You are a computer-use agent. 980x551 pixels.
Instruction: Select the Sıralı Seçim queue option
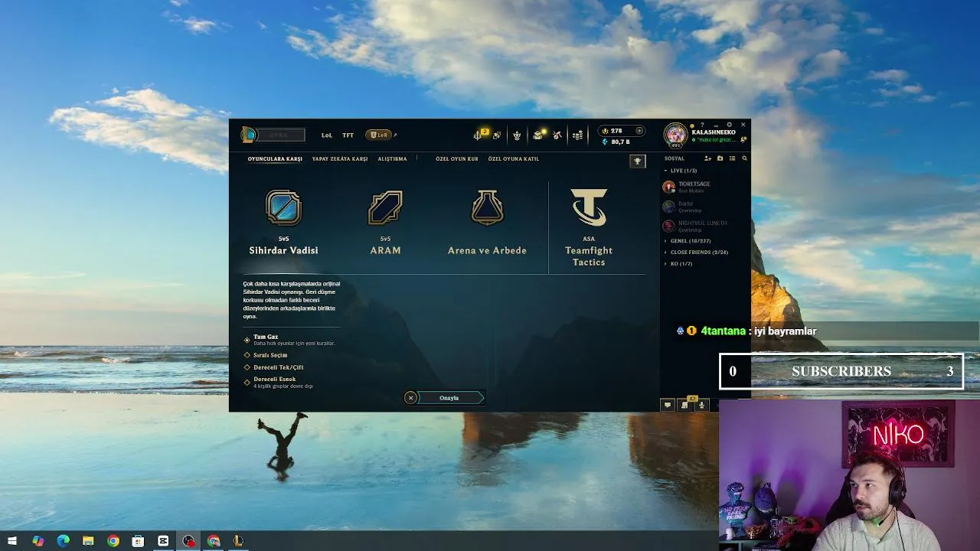pyautogui.click(x=266, y=355)
